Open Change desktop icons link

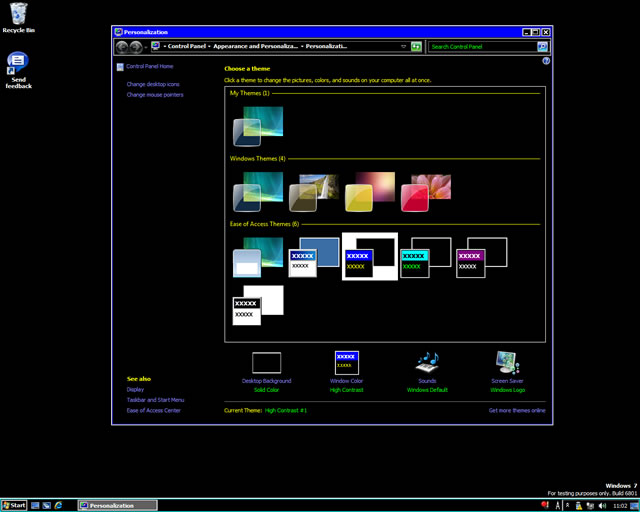(153, 84)
